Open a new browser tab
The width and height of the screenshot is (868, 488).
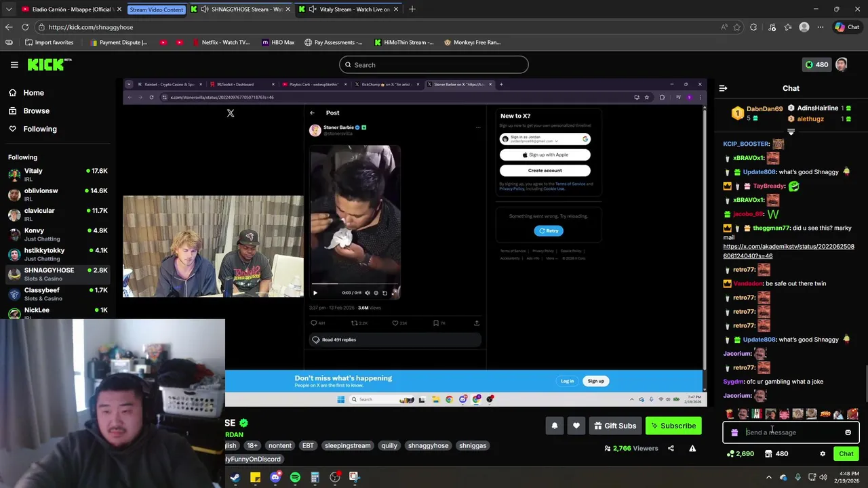(x=412, y=9)
